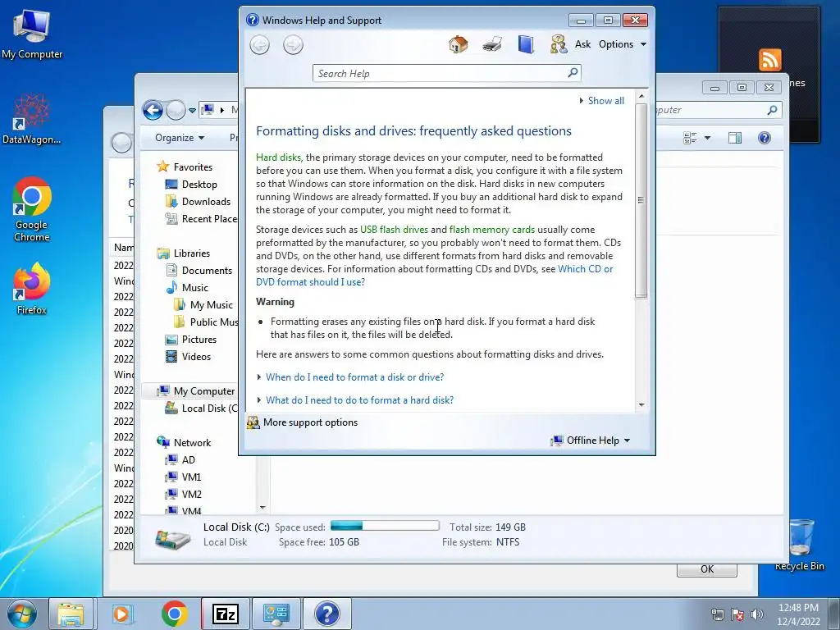Toggle the preview pane icon
The width and height of the screenshot is (840, 630).
(735, 138)
